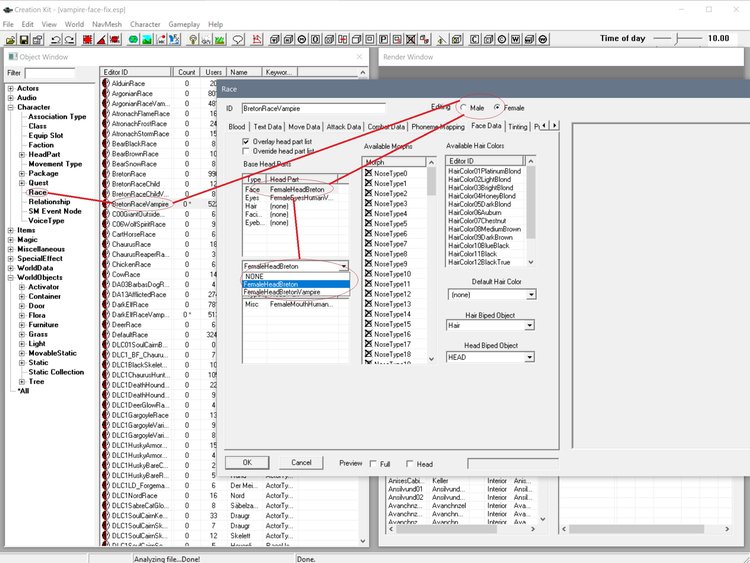
Task: Select the Female editing radio button
Action: point(498,108)
